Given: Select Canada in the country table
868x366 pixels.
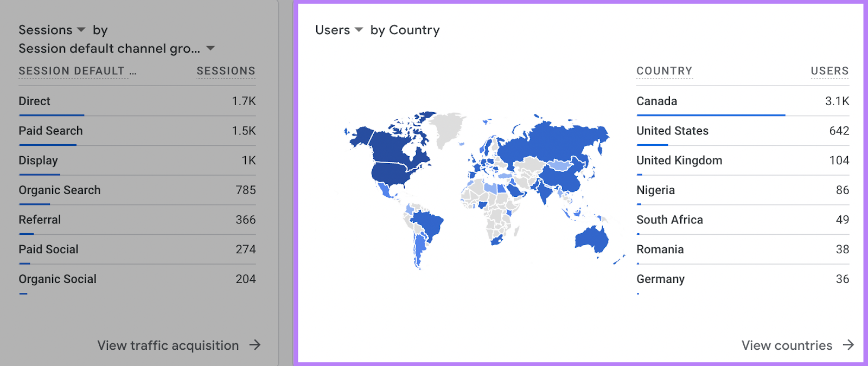Looking at the screenshot, I should click(656, 101).
